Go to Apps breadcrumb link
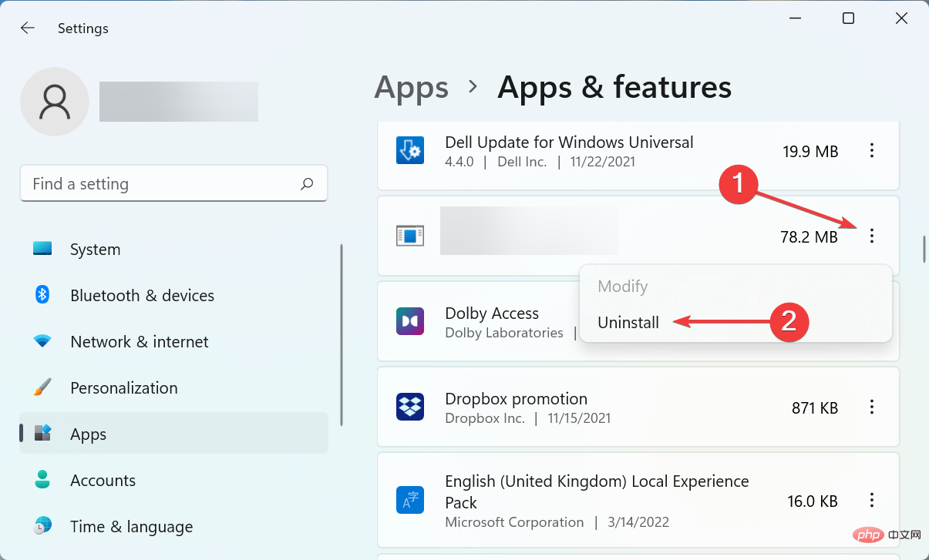 411,87
